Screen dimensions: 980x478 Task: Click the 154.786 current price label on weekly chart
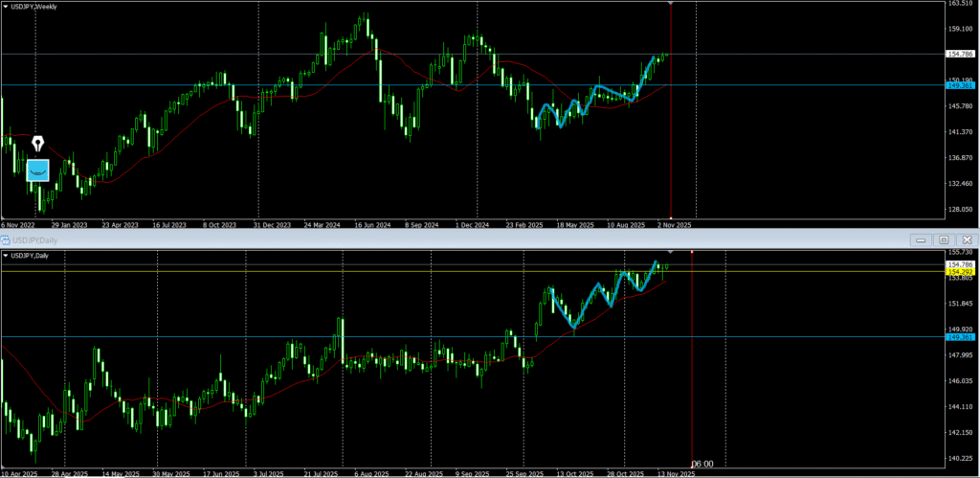pyautogui.click(x=960, y=55)
